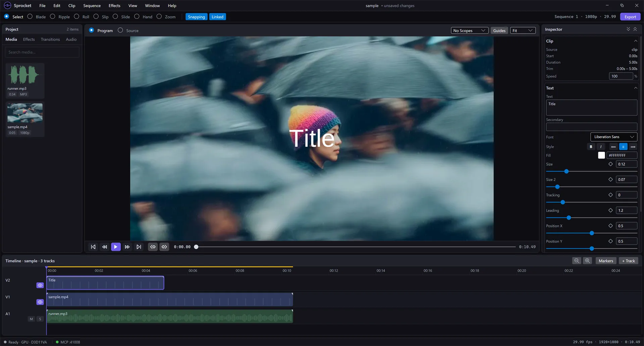
Task: Click the Size slider handle
Action: [x=567, y=171]
